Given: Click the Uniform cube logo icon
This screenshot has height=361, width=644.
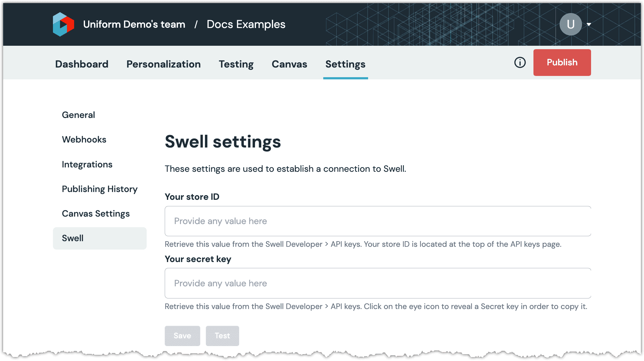Looking at the screenshot, I should (64, 24).
